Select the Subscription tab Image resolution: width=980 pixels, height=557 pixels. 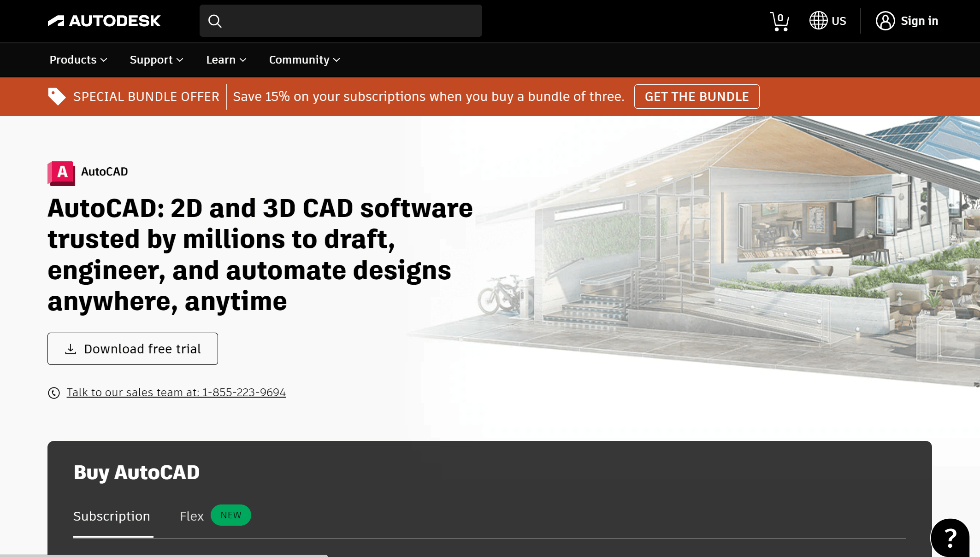pos(112,516)
